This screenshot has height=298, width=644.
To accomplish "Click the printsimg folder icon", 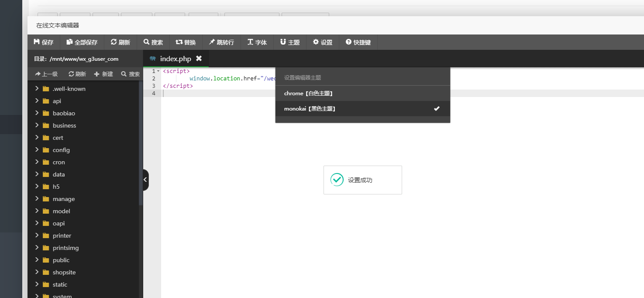I will point(46,248).
